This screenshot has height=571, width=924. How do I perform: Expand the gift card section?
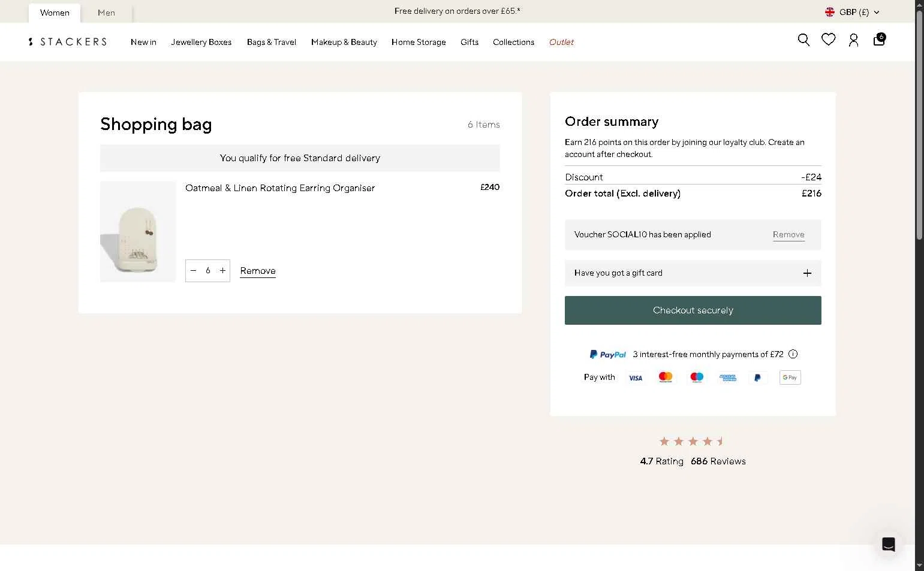coord(693,273)
